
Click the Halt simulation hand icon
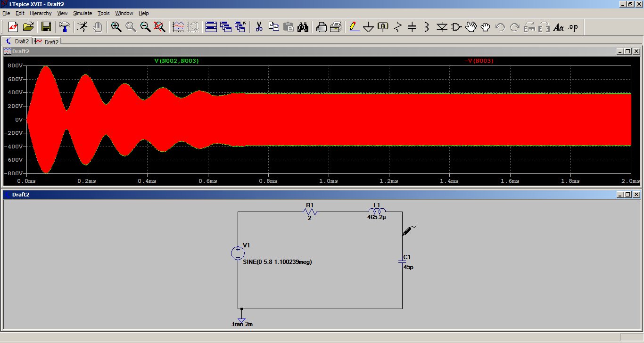(x=97, y=27)
